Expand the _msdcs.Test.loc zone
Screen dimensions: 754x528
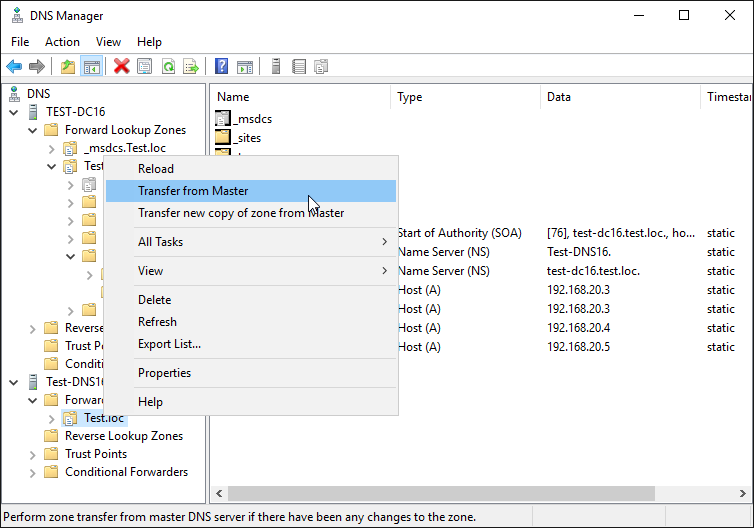point(51,149)
